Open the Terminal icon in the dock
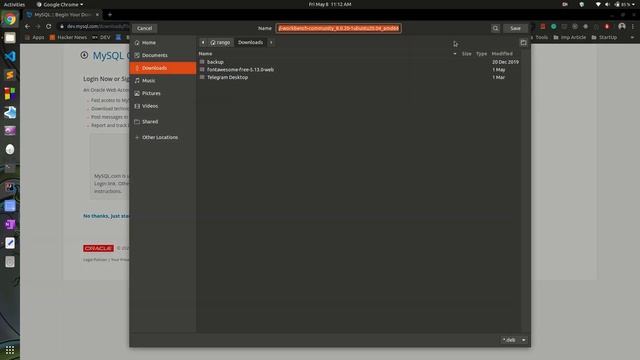Viewport: 640px width, 360px height. click(x=10, y=168)
